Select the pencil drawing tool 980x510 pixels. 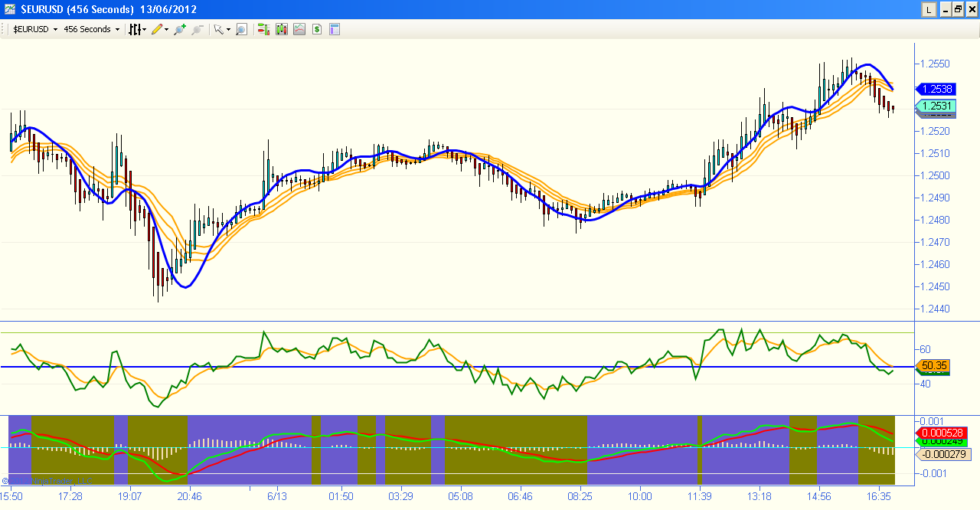(x=157, y=29)
